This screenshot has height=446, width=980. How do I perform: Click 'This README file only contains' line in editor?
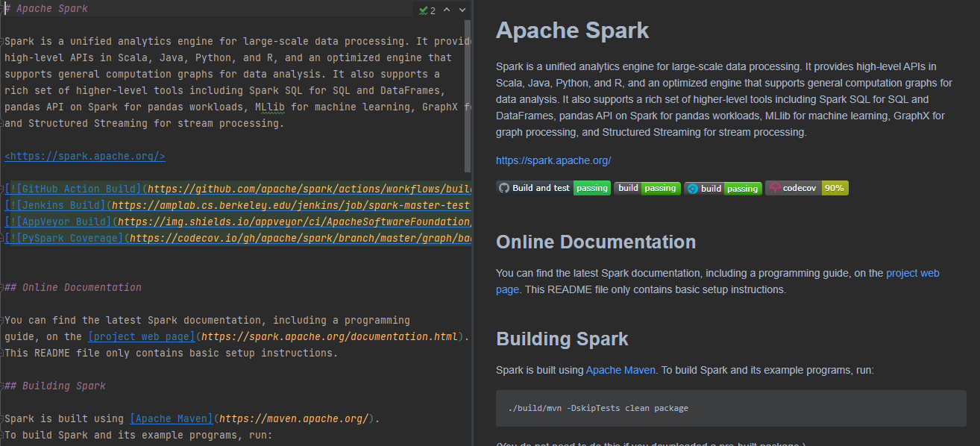click(172, 354)
